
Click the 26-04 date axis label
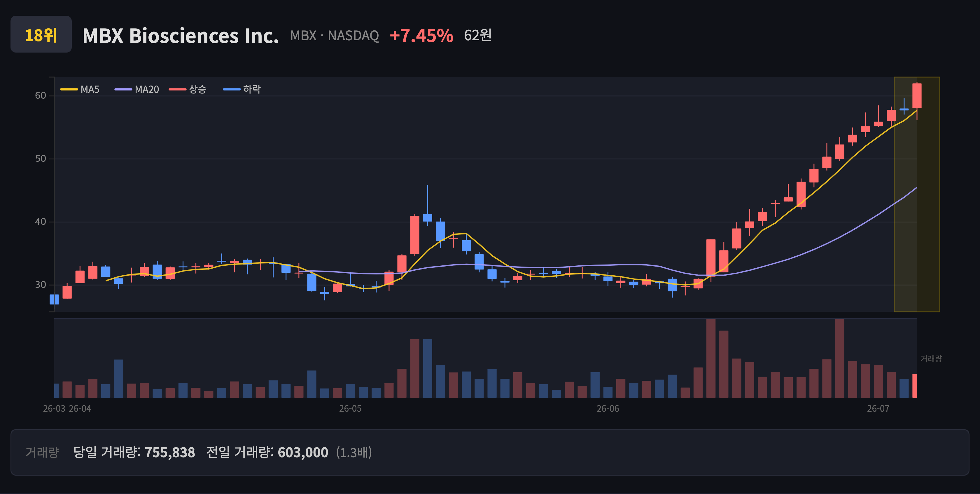click(80, 409)
